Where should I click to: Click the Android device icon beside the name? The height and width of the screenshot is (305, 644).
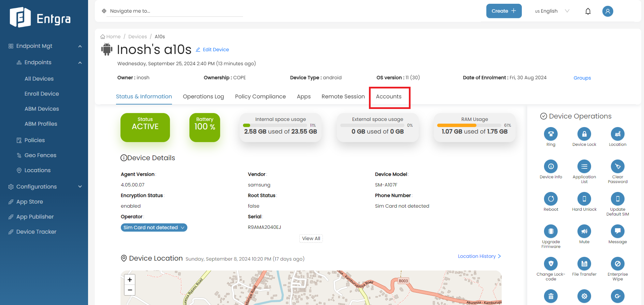pyautogui.click(x=107, y=49)
